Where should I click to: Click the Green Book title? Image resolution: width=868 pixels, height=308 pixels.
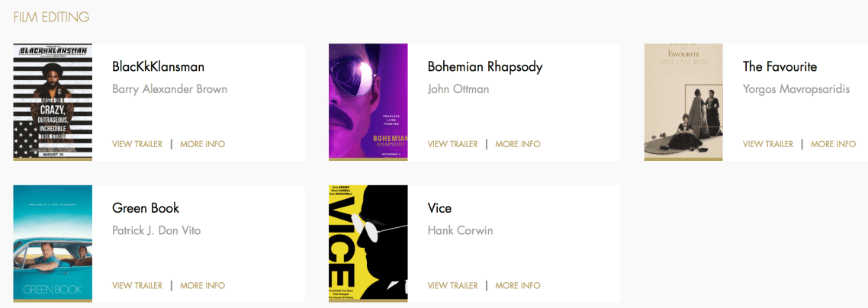[x=146, y=208]
